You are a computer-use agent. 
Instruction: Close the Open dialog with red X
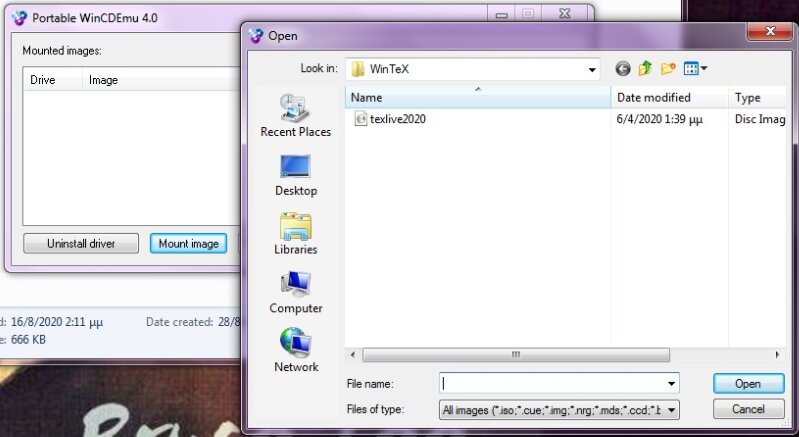coord(770,32)
